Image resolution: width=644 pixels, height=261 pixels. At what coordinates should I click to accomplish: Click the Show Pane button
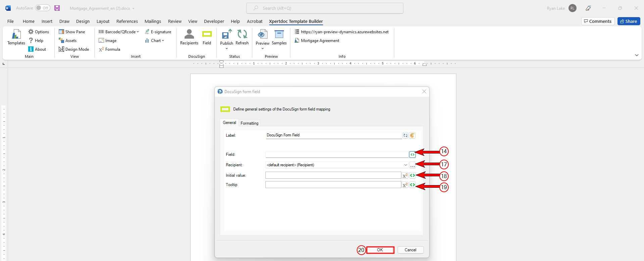(72, 32)
